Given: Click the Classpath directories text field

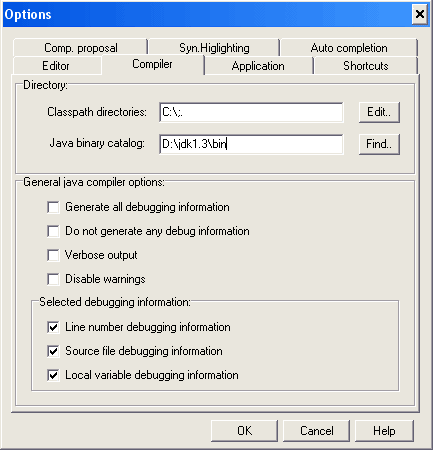Looking at the screenshot, I should click(251, 112).
